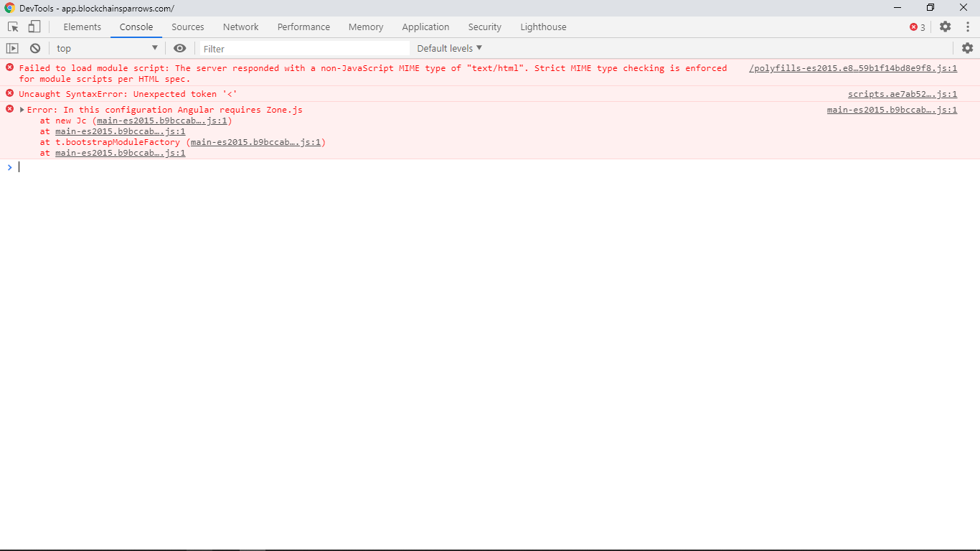980x551 pixels.
Task: Open DevTools settings gear
Action: pyautogui.click(x=945, y=27)
